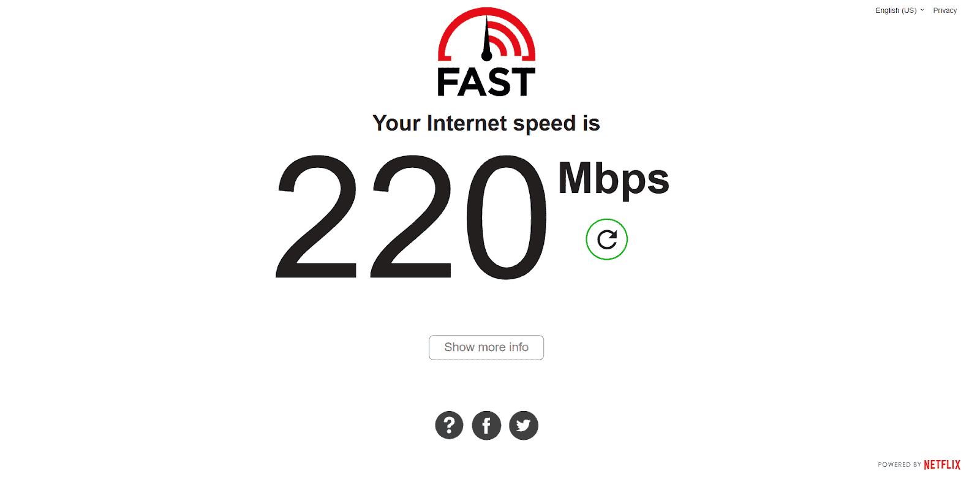Click the Mbps unit label
The width and height of the screenshot is (980, 479).
[x=613, y=178]
